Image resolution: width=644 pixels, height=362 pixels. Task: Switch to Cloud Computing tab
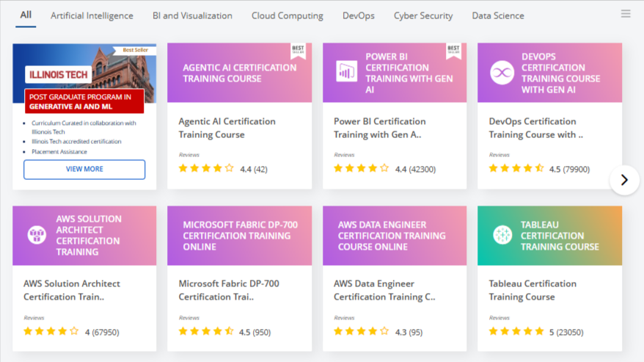click(287, 15)
